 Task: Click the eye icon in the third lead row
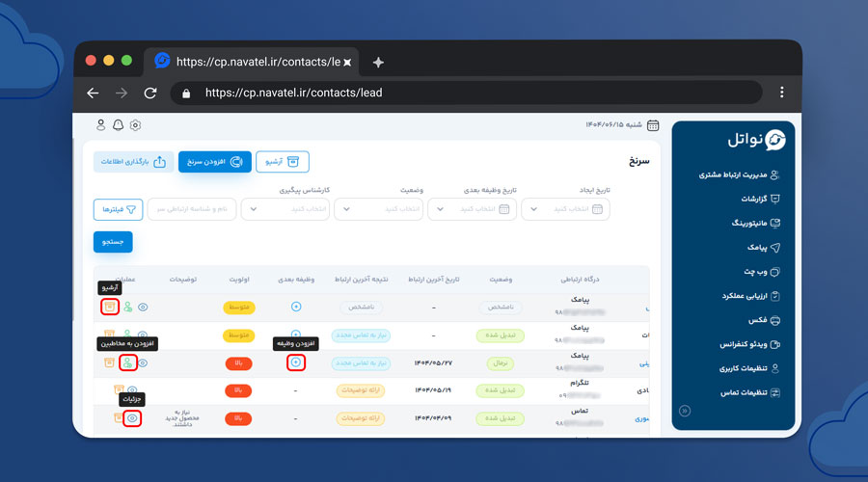(143, 363)
